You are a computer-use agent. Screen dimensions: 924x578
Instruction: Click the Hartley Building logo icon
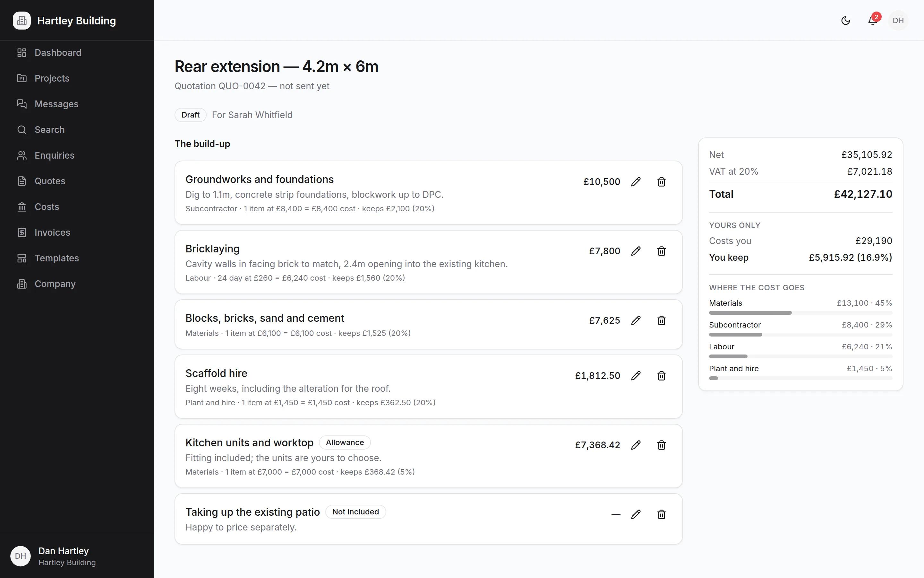tap(22, 20)
